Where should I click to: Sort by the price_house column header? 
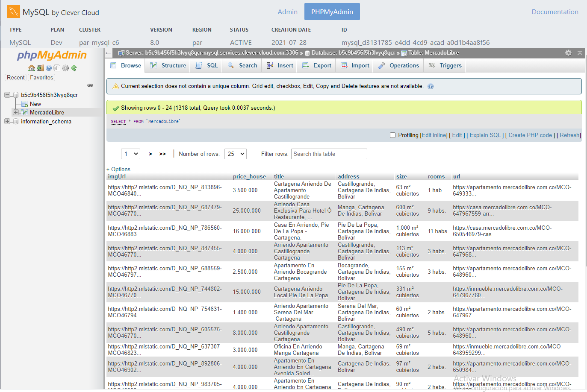pos(249,176)
